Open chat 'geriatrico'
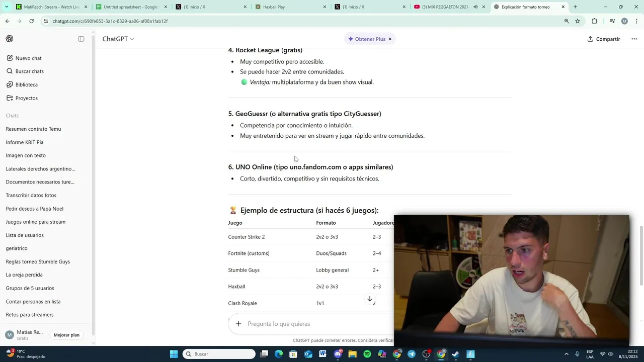The height and width of the screenshot is (362, 644). pyautogui.click(x=17, y=248)
